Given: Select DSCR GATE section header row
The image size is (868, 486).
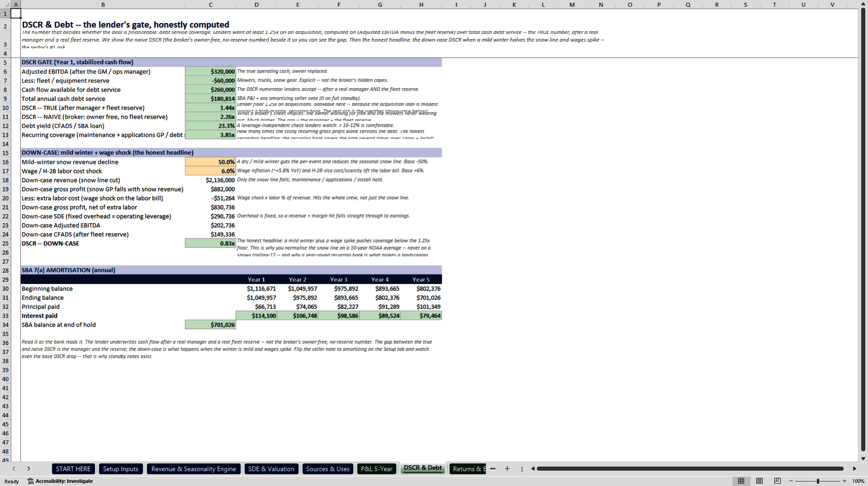Looking at the screenshot, I should pos(231,62).
